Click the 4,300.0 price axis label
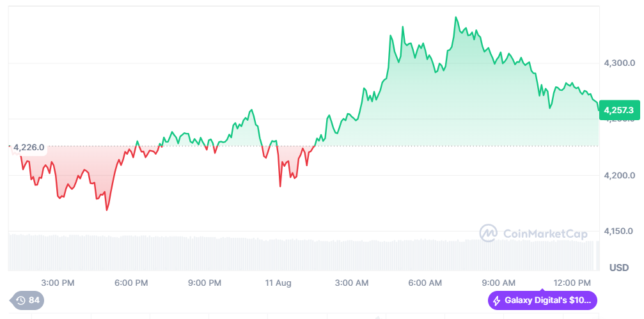644x319 pixels. [x=619, y=63]
